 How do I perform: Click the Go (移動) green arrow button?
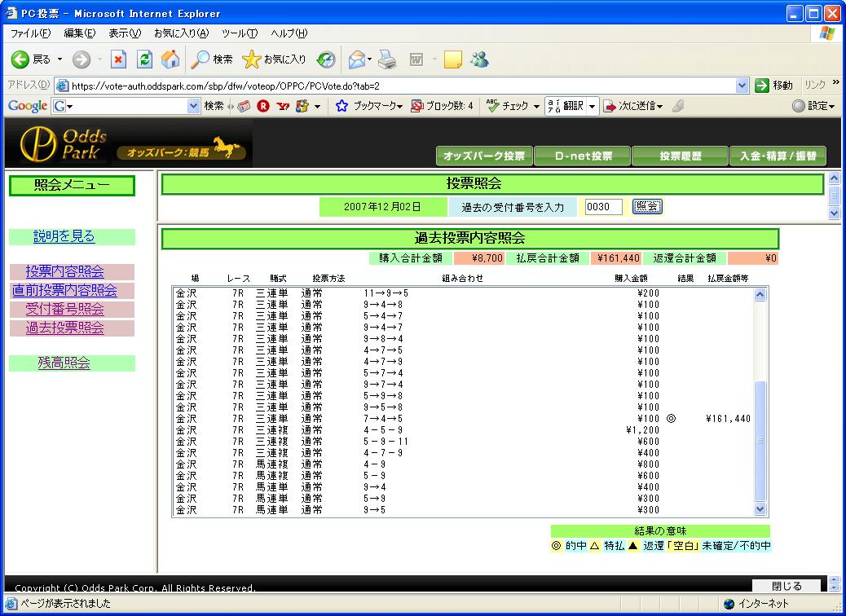click(774, 86)
